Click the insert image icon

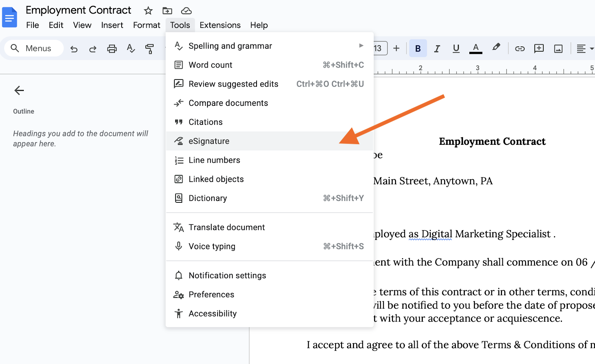click(558, 49)
